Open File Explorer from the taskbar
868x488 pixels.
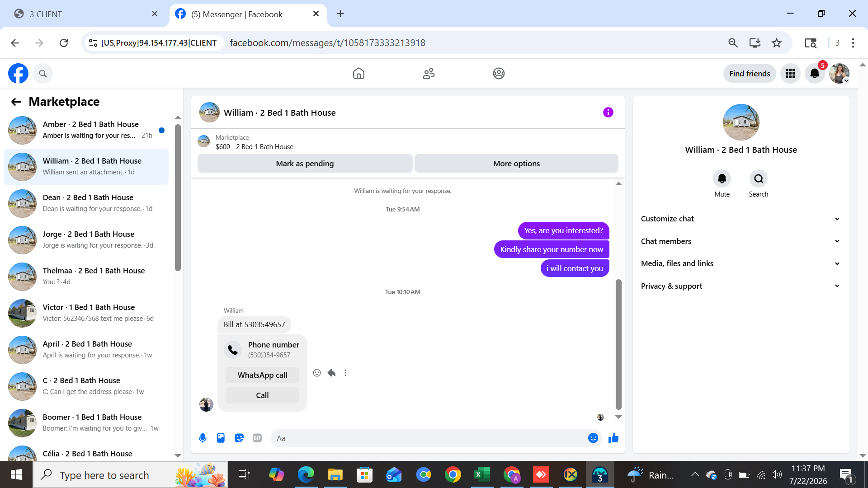pyautogui.click(x=335, y=474)
